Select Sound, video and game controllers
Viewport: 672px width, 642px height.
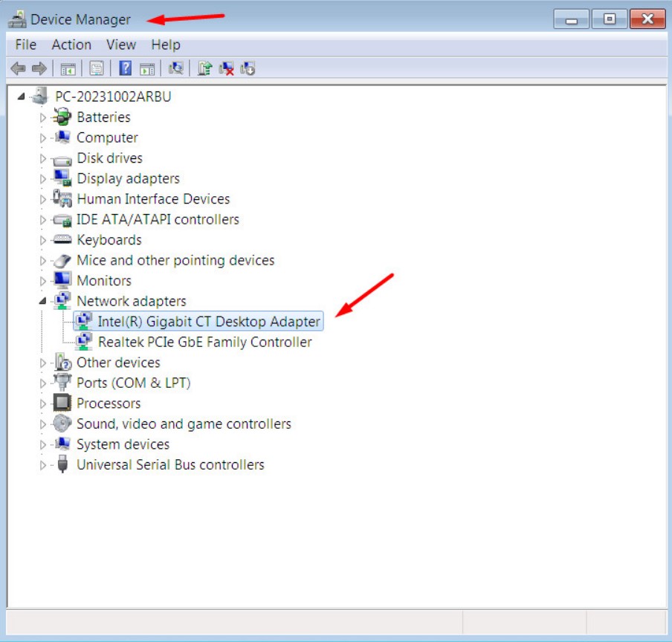[x=184, y=424]
